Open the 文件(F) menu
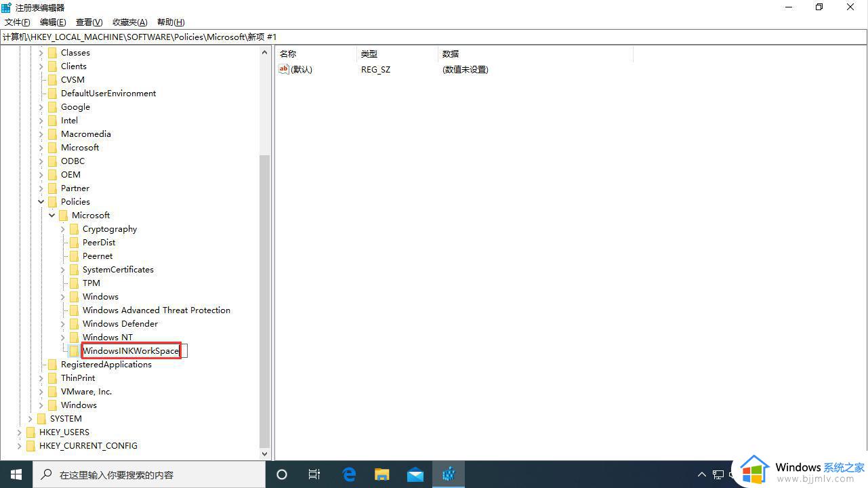 pos(17,22)
